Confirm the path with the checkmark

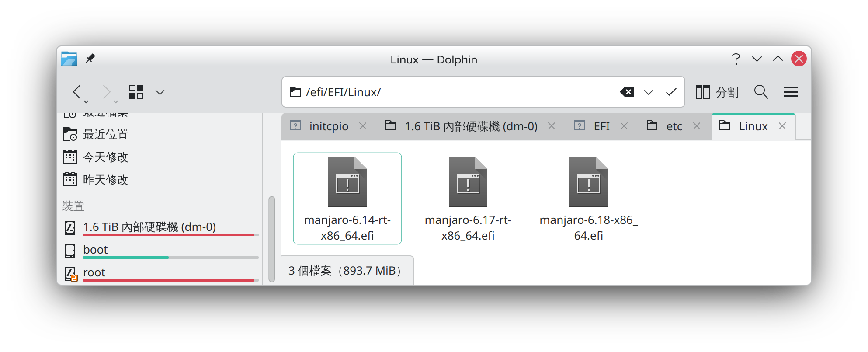671,92
